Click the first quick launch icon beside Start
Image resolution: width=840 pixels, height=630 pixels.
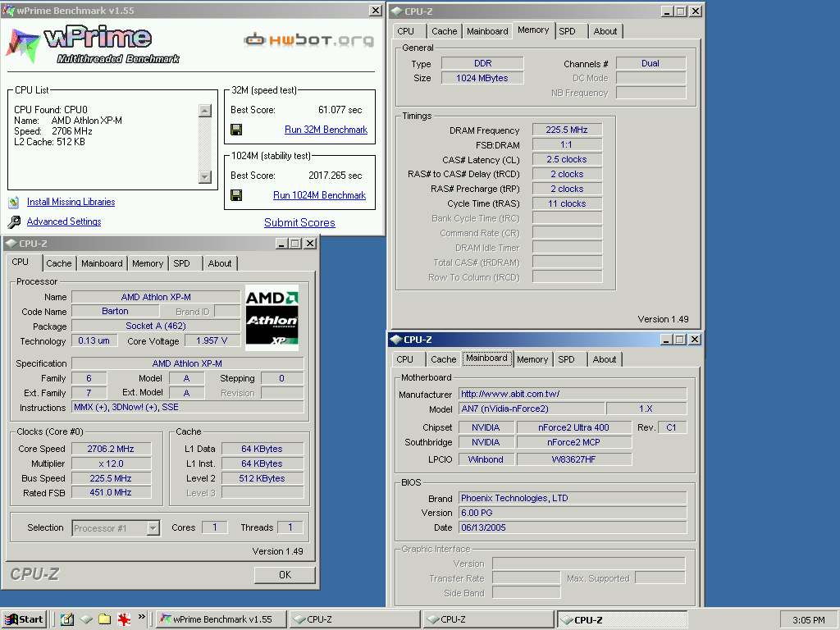67,619
